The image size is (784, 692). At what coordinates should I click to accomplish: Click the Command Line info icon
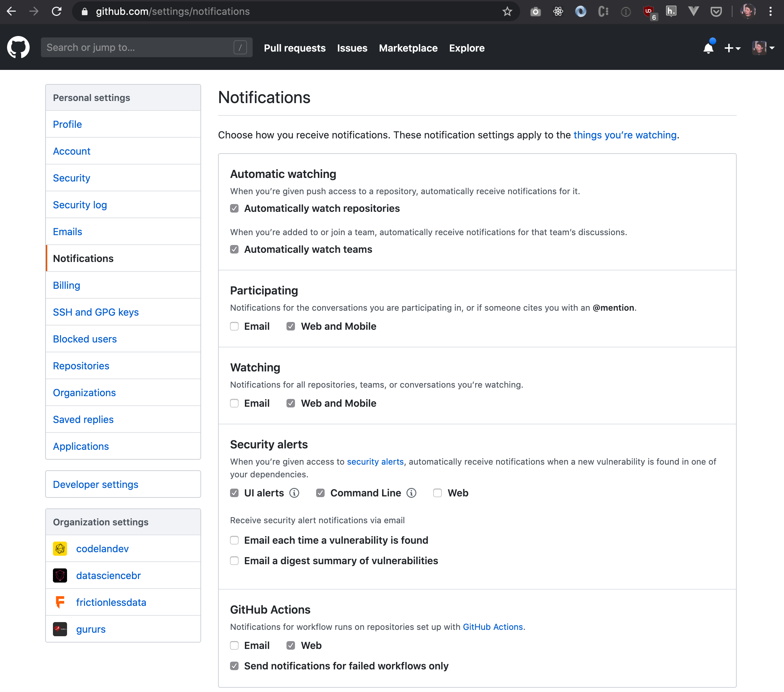point(411,493)
